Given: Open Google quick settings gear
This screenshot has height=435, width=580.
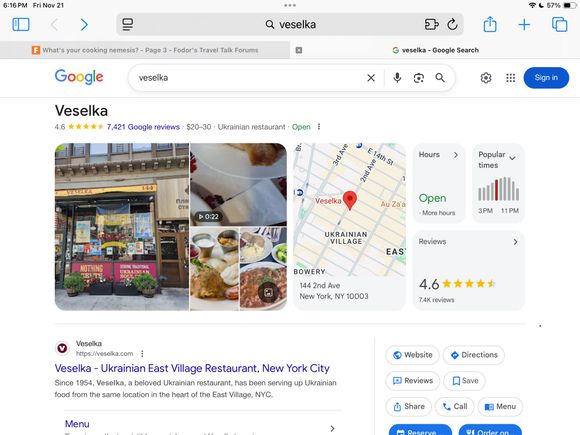Looking at the screenshot, I should pyautogui.click(x=486, y=78).
